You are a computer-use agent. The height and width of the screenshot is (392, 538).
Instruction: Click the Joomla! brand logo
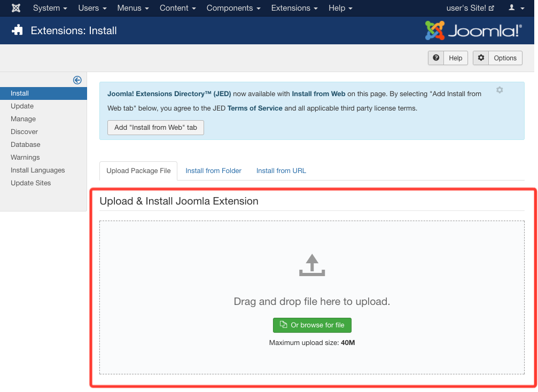[x=473, y=30]
